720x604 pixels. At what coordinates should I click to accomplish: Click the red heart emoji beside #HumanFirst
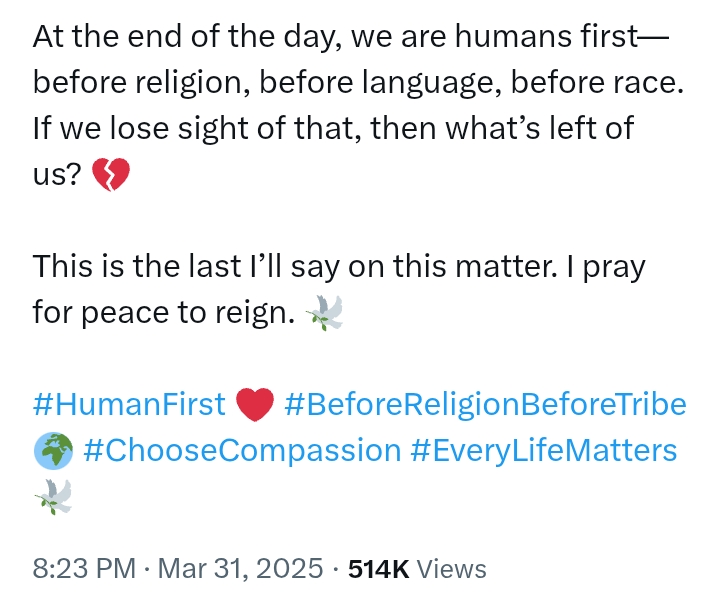click(255, 404)
